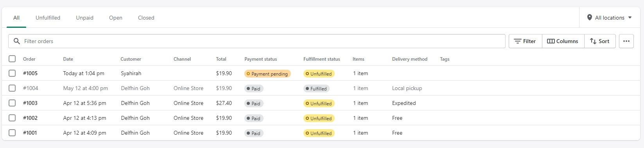Click the Date column header
The image size is (644, 148).
pyautogui.click(x=68, y=59)
